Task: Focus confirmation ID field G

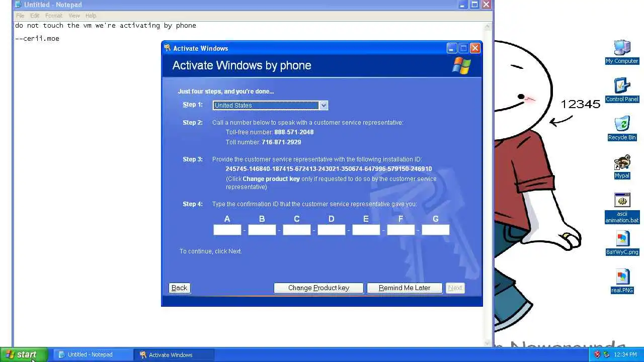Action: [436, 230]
